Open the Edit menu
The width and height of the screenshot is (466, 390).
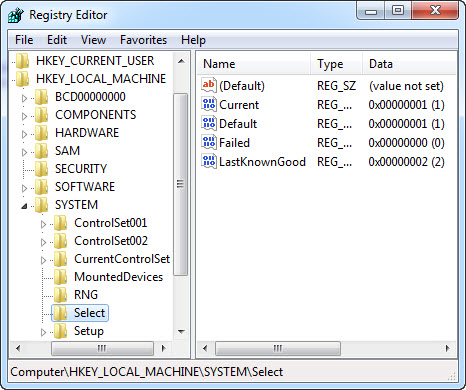coord(57,40)
